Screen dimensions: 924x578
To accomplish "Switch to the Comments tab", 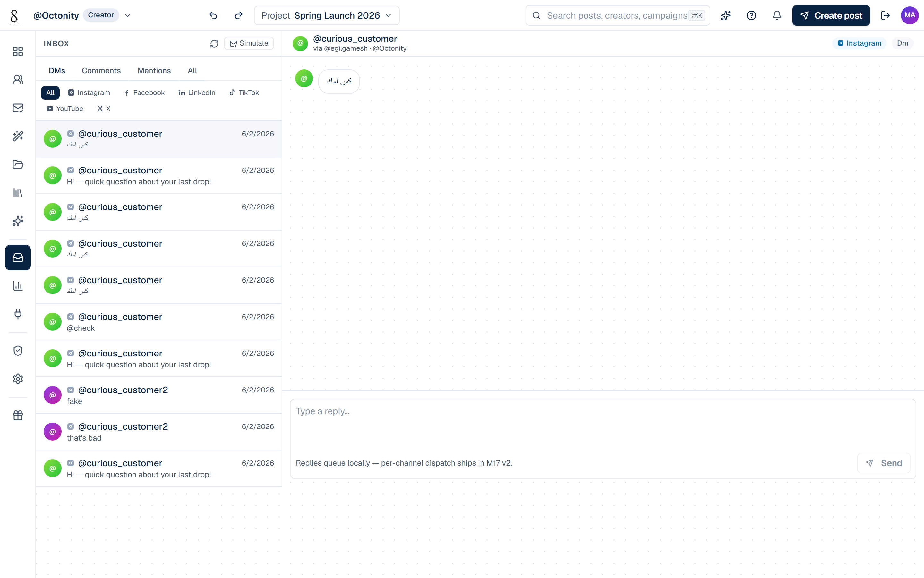I will (101, 71).
